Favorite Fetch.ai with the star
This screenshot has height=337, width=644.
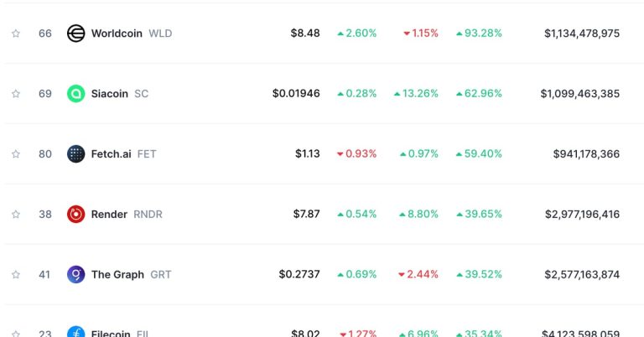click(x=16, y=154)
